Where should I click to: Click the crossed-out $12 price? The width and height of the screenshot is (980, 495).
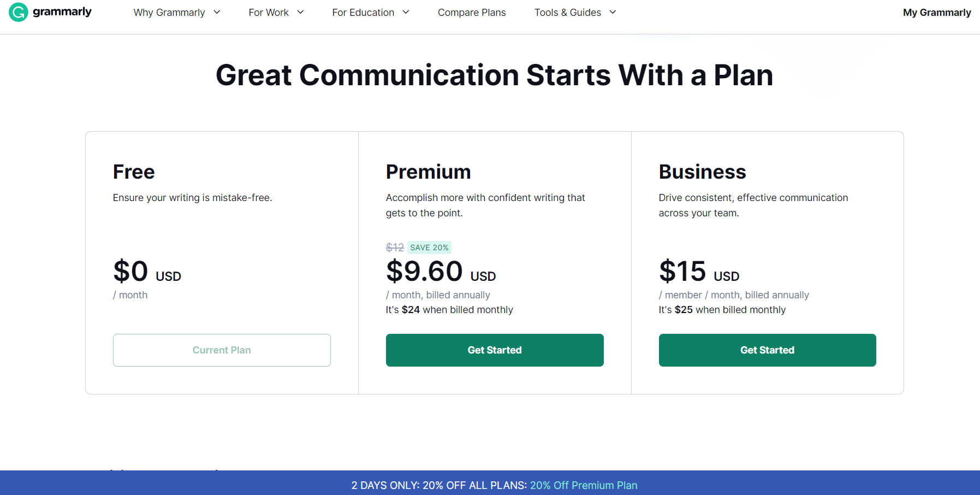pyautogui.click(x=395, y=247)
